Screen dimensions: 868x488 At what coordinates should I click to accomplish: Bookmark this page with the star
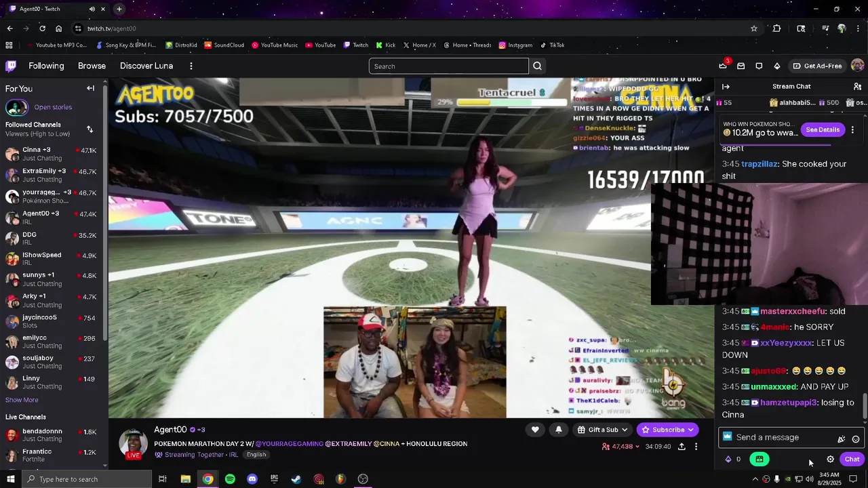tap(753, 28)
